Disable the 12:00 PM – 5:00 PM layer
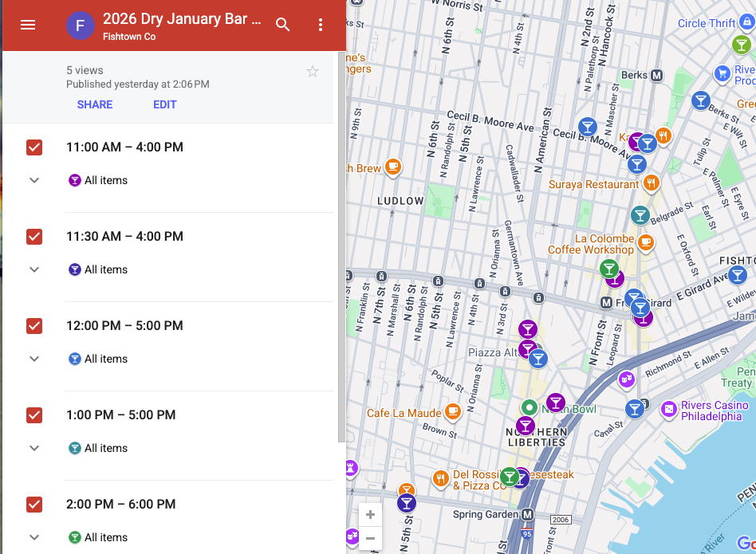The image size is (756, 554). tap(33, 326)
